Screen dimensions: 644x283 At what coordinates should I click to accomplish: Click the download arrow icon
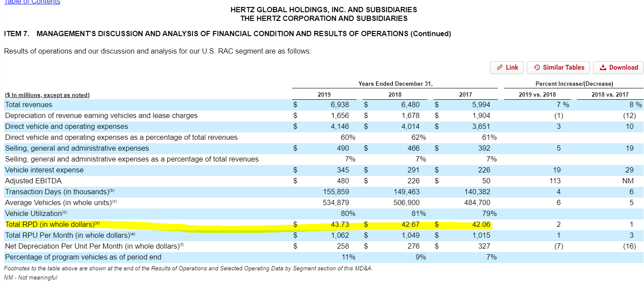[603, 67]
